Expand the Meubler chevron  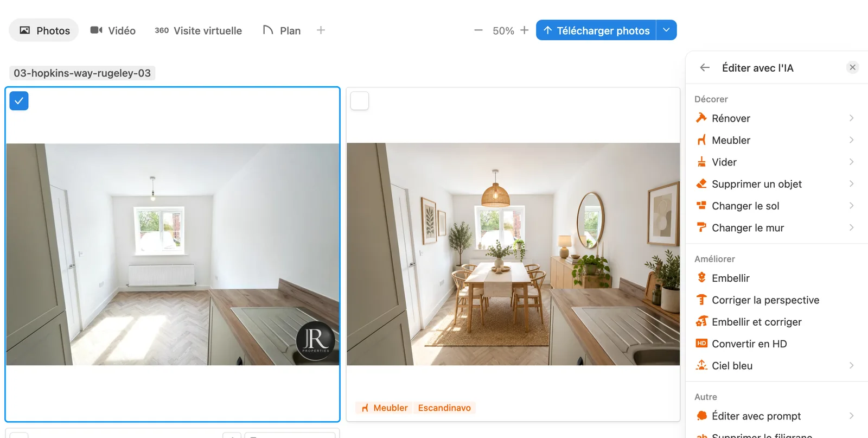(851, 140)
